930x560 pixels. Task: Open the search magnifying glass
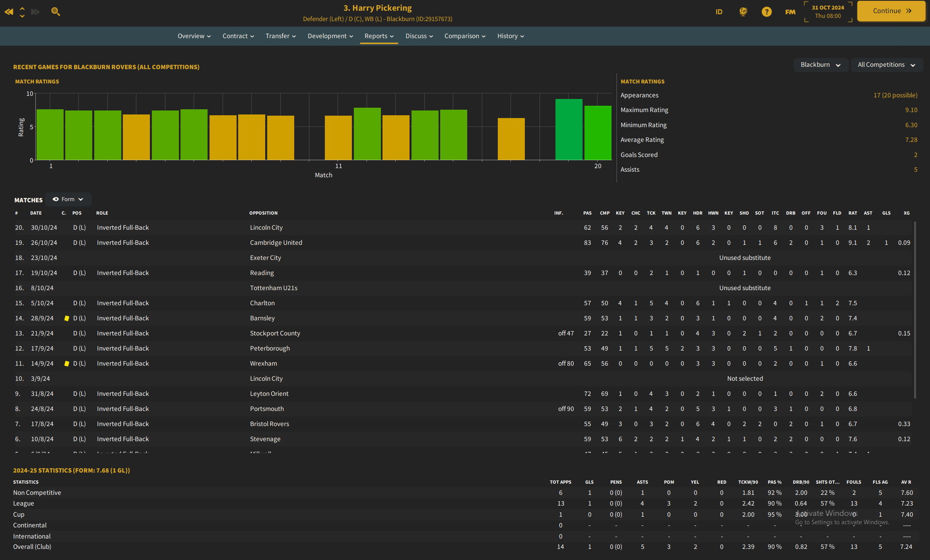(x=56, y=12)
